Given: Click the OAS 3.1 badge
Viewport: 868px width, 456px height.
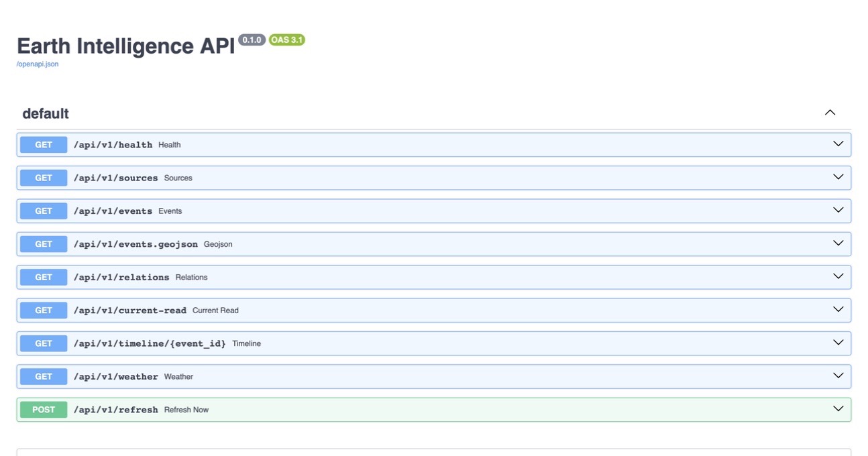Looking at the screenshot, I should tap(287, 40).
